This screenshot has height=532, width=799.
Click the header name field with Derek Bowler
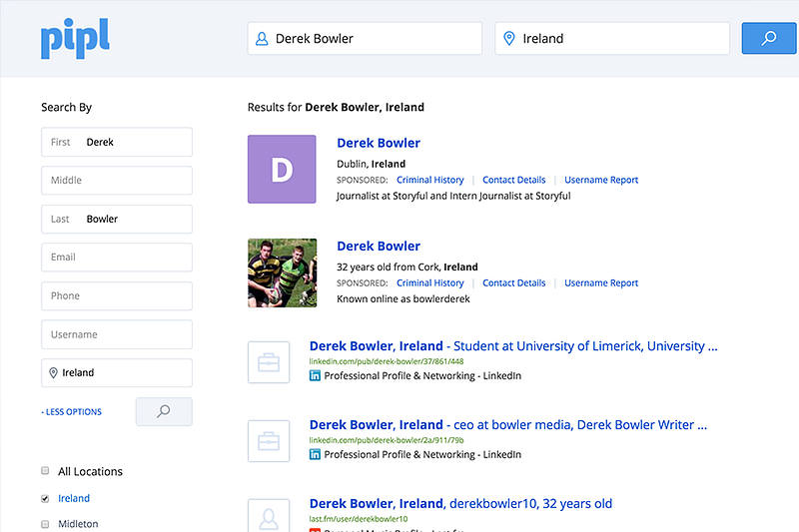click(x=365, y=38)
